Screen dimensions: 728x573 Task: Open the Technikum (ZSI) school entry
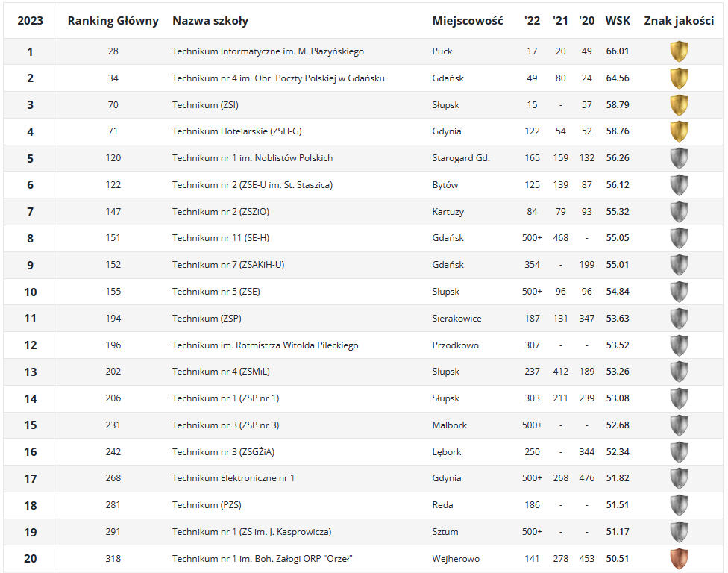click(x=205, y=105)
